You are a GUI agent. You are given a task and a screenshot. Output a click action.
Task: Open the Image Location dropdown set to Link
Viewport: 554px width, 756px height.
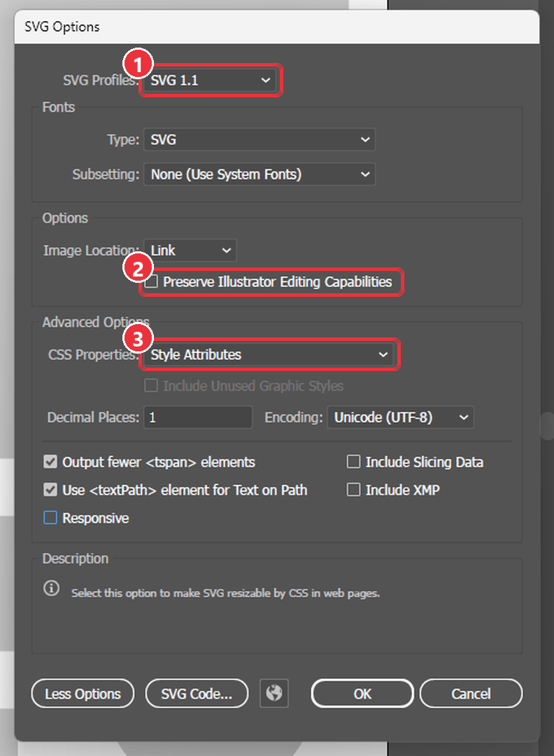190,250
